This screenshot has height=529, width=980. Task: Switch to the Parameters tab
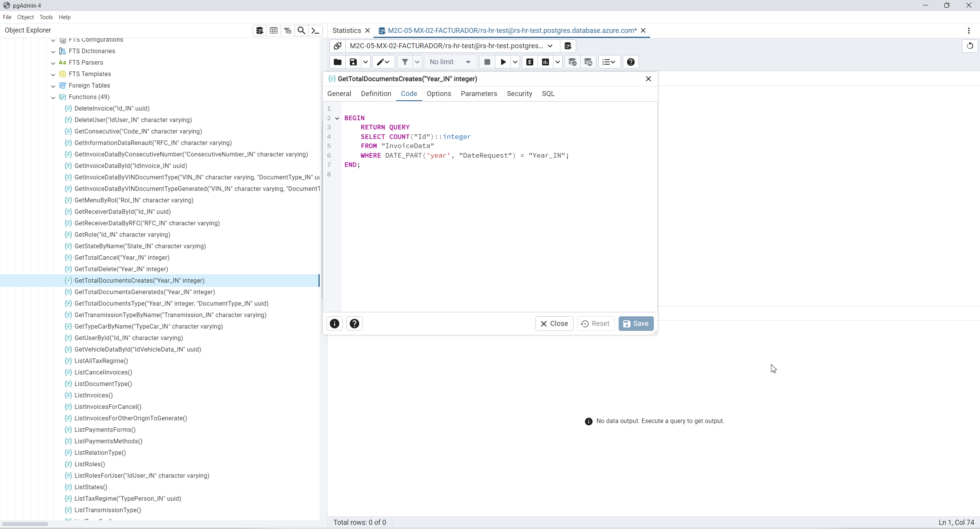coord(479,94)
